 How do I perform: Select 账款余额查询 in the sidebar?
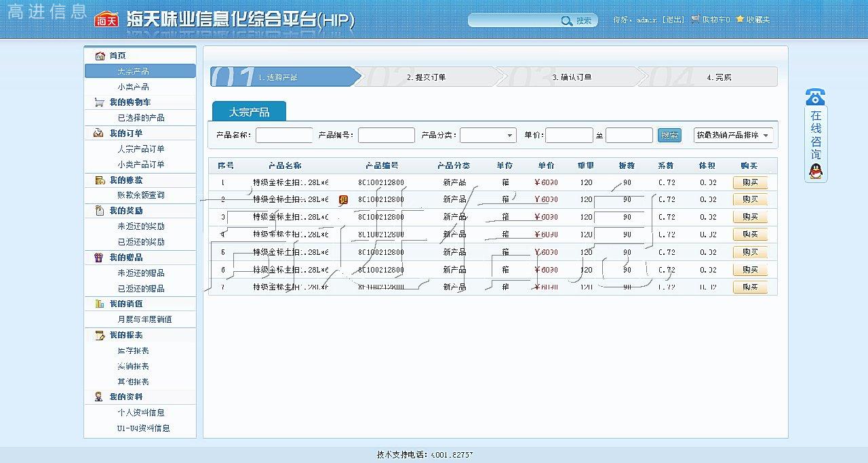click(x=140, y=195)
